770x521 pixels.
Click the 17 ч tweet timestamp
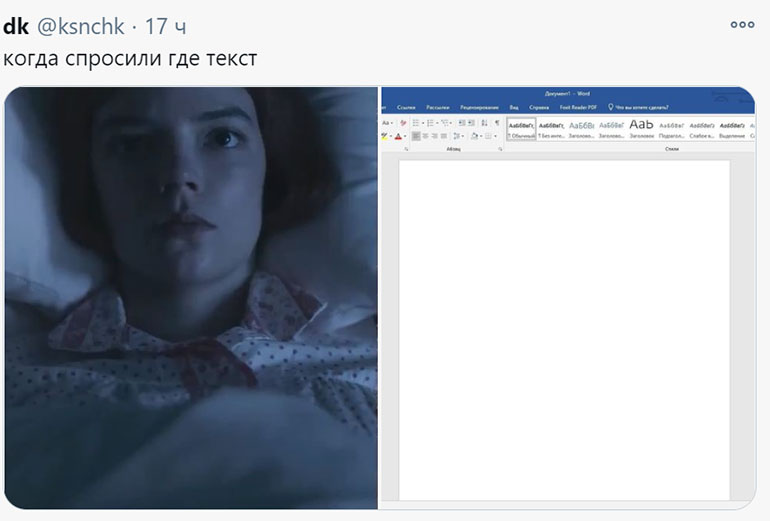165,27
